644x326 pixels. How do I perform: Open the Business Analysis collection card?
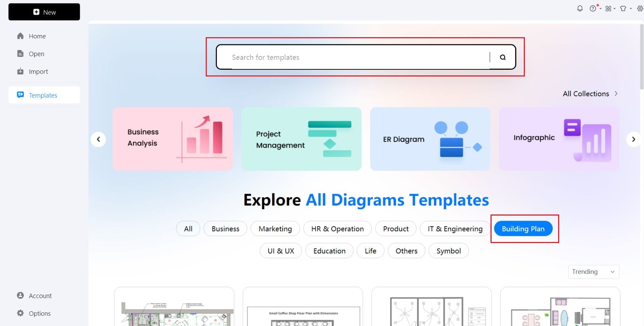[173, 139]
